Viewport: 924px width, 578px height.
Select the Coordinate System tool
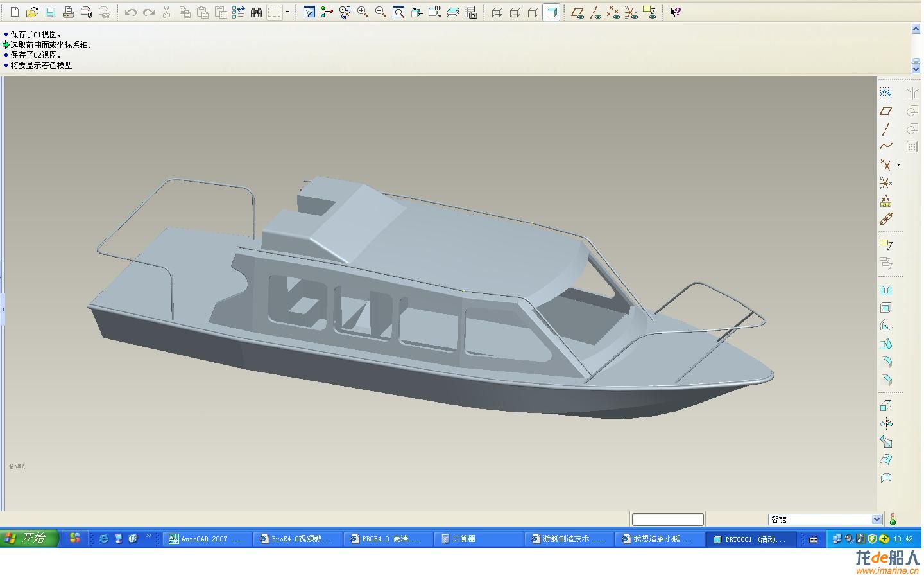pyautogui.click(x=886, y=183)
